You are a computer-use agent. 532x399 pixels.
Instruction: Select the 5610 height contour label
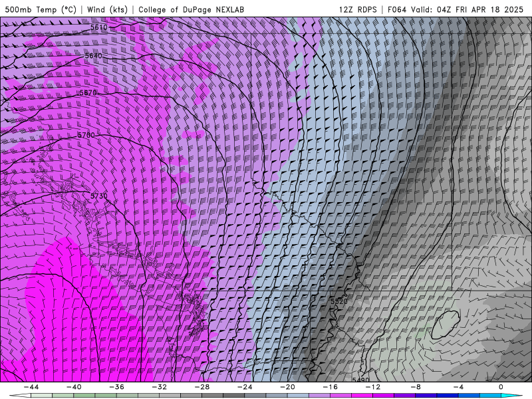point(98,27)
